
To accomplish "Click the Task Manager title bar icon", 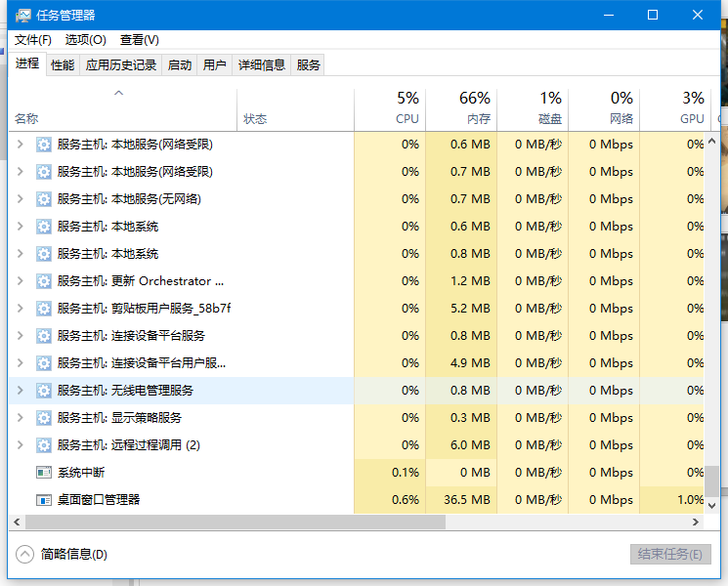I will [22, 16].
